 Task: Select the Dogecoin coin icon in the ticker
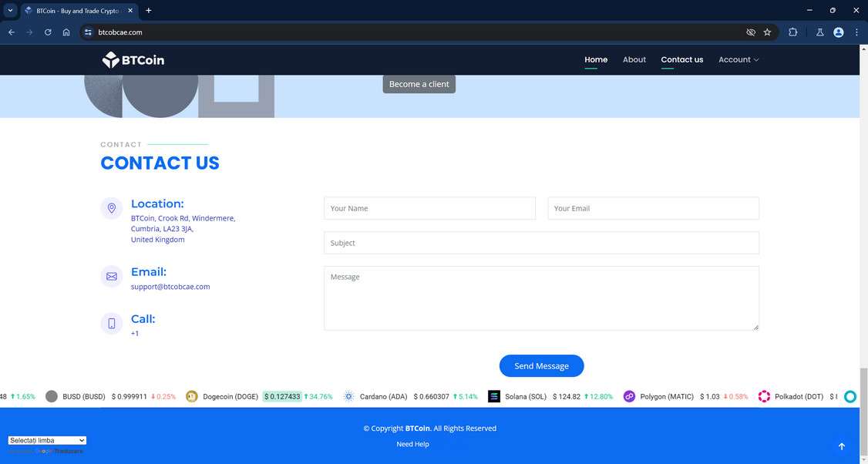click(x=191, y=396)
